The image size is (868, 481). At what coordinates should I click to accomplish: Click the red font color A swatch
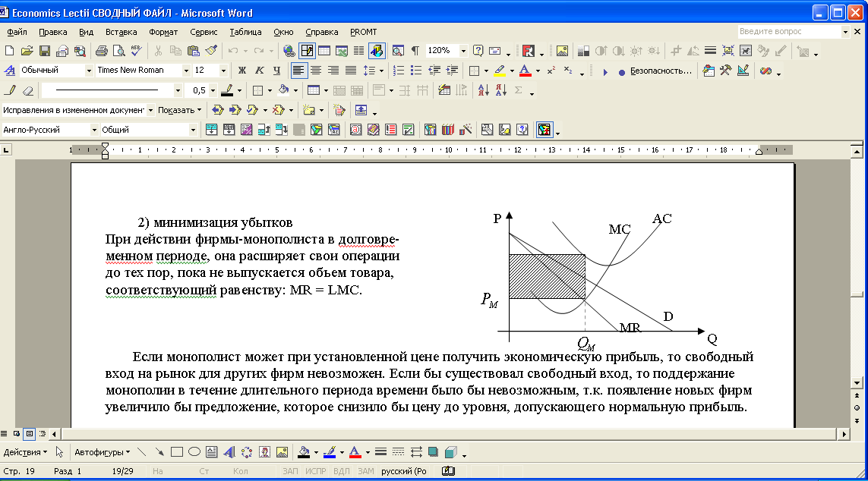[x=525, y=71]
